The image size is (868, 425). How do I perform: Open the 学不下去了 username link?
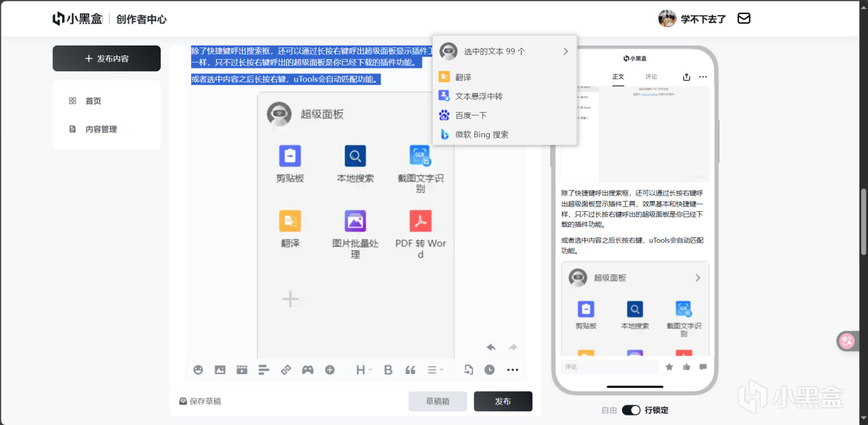coord(703,19)
